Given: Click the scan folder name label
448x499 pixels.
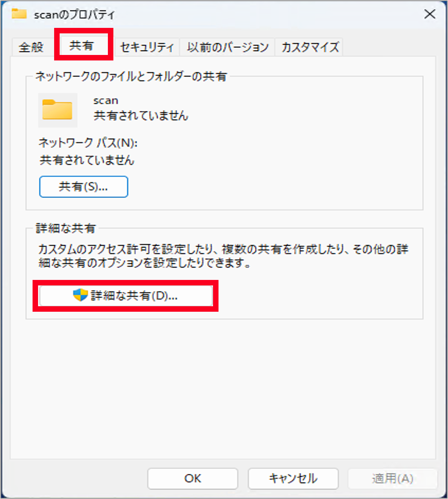Looking at the screenshot, I should click(106, 101).
